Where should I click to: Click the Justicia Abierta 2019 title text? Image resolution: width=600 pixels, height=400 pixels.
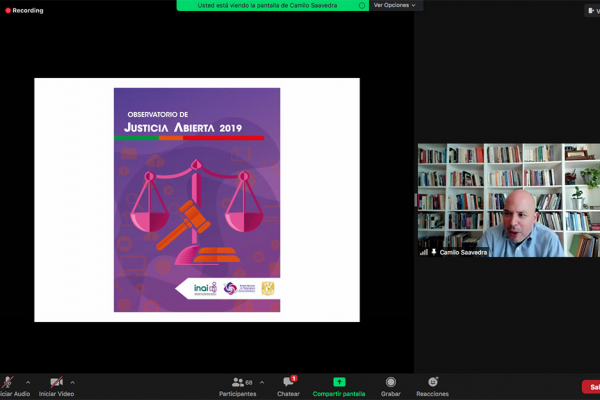click(183, 127)
